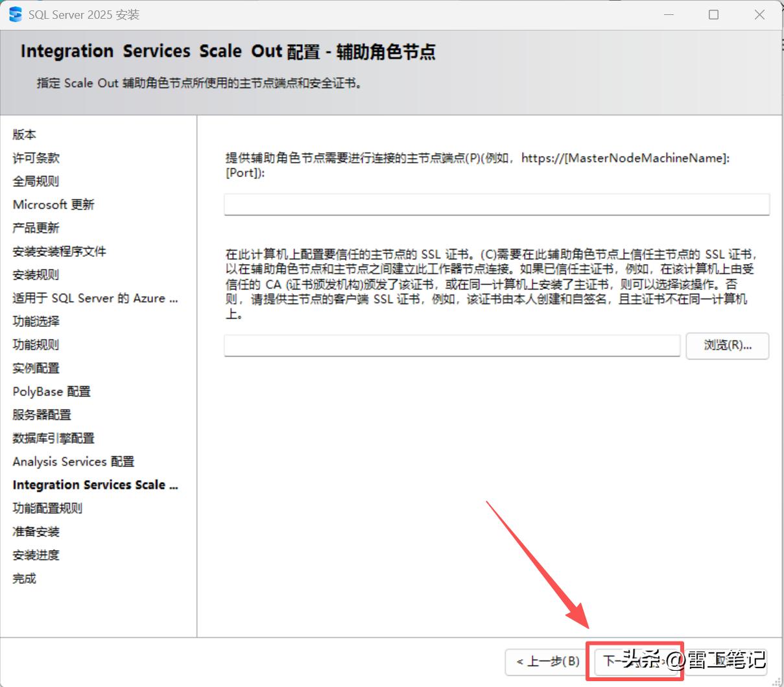Image resolution: width=784 pixels, height=687 pixels.
Task: Select the 安装进度 step
Action: (36, 555)
